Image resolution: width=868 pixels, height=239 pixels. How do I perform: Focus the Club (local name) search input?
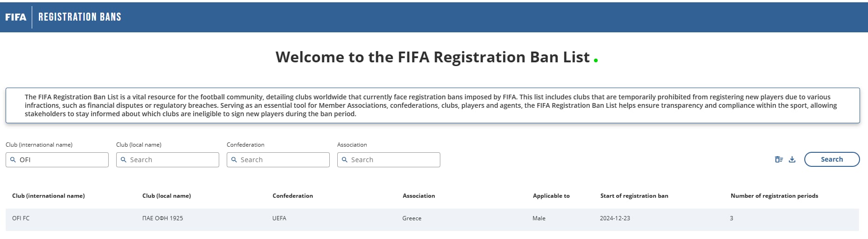[168, 160]
